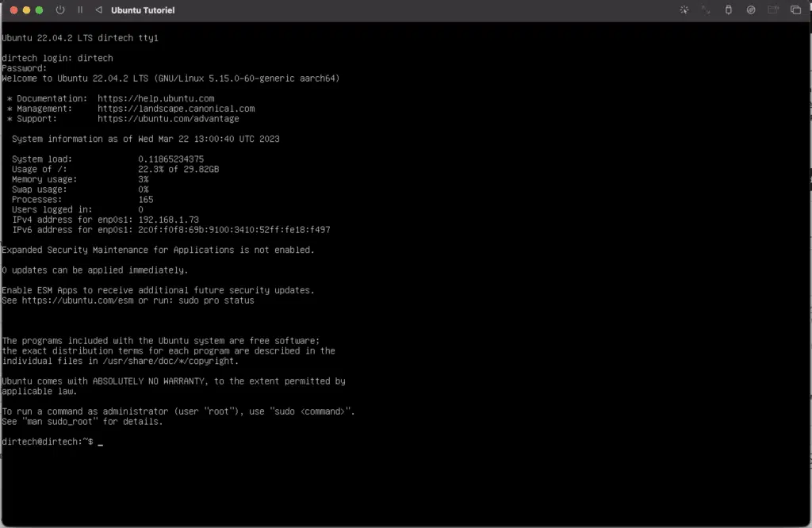Click the https://ubuntu.com/advantage URL text
812x528 pixels.
(168, 119)
